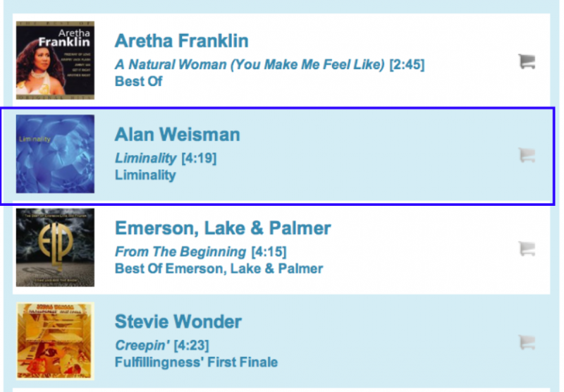Open the Best Of album link

pyautogui.click(x=138, y=81)
